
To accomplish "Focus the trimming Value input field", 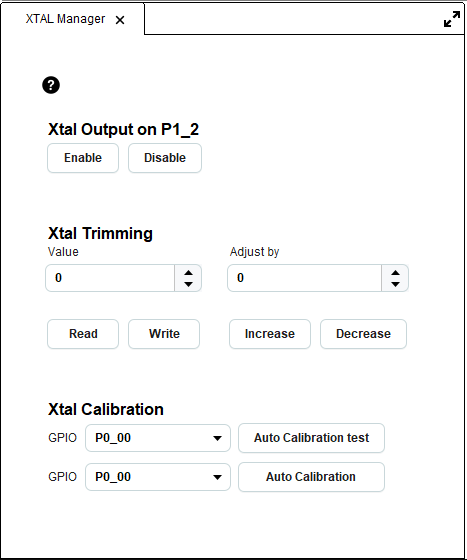I will click(x=110, y=278).
